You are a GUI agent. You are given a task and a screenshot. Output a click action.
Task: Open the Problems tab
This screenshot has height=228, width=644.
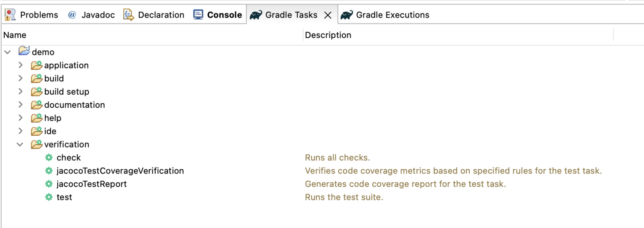pyautogui.click(x=31, y=15)
